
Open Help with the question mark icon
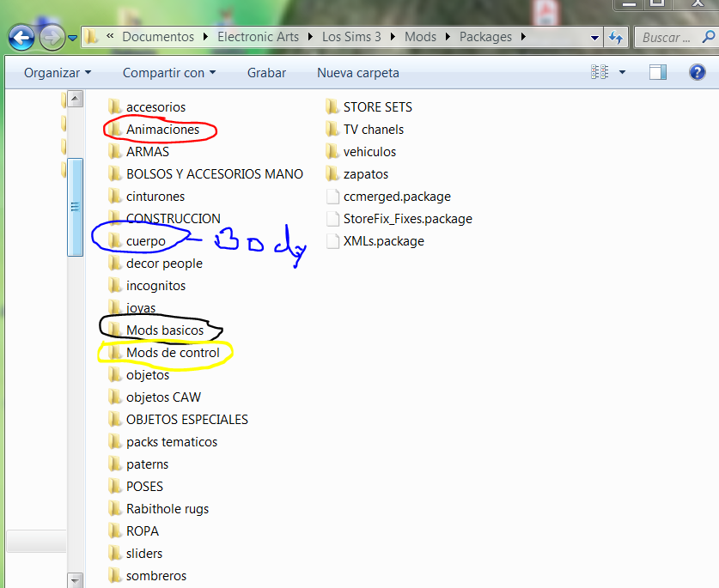697,72
